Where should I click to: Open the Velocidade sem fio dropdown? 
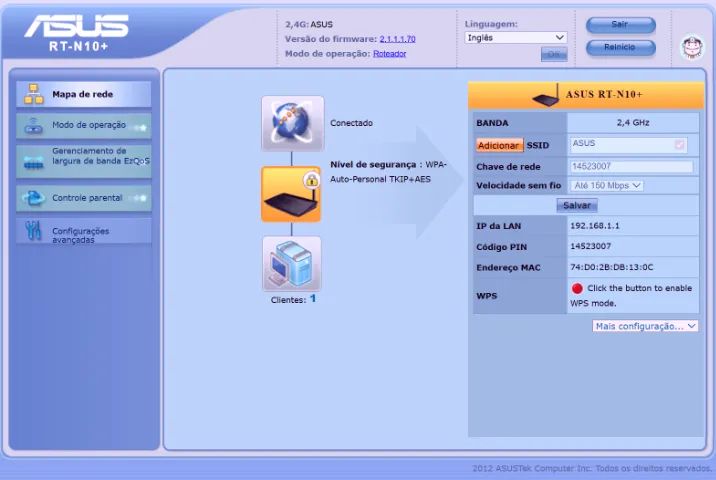click(607, 185)
